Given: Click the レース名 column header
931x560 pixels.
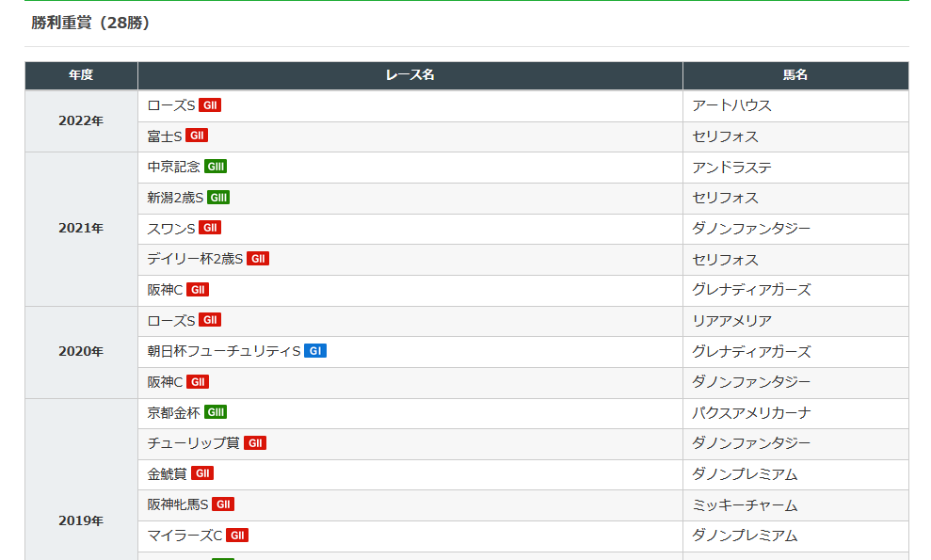Looking at the screenshot, I should click(x=410, y=75).
